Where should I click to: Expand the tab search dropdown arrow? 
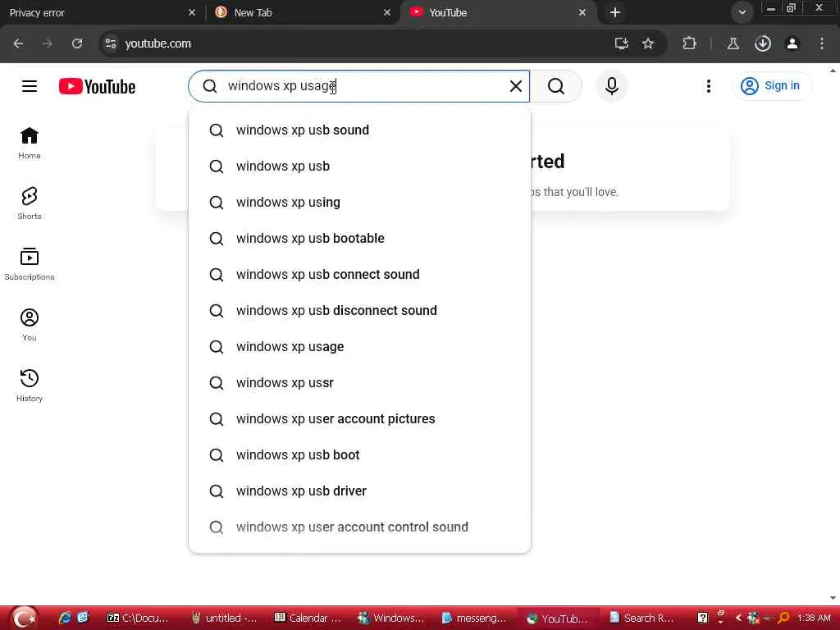(x=742, y=12)
